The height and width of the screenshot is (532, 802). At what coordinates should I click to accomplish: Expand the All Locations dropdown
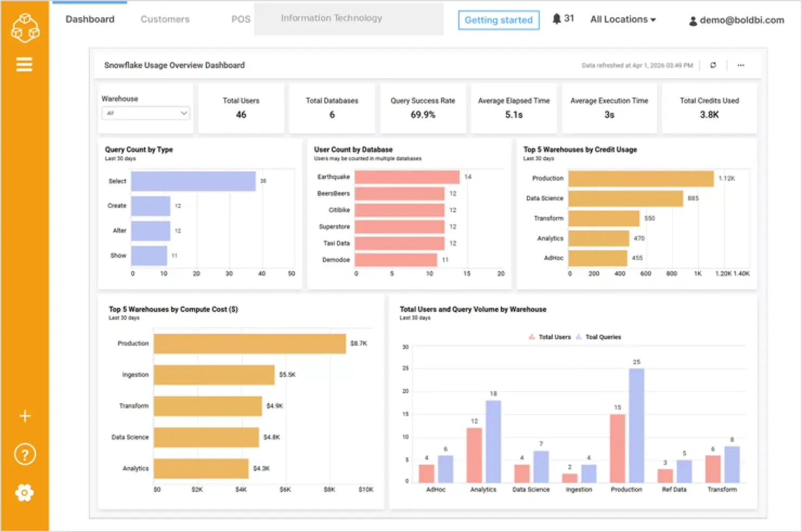[623, 20]
